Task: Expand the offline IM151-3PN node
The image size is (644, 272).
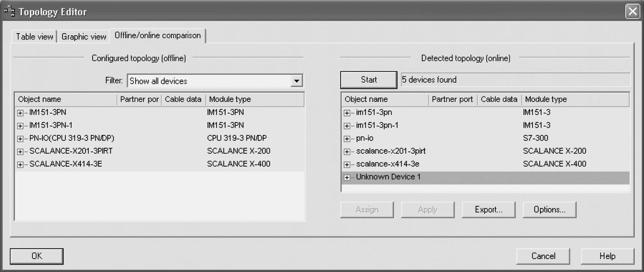Action: 20,113
